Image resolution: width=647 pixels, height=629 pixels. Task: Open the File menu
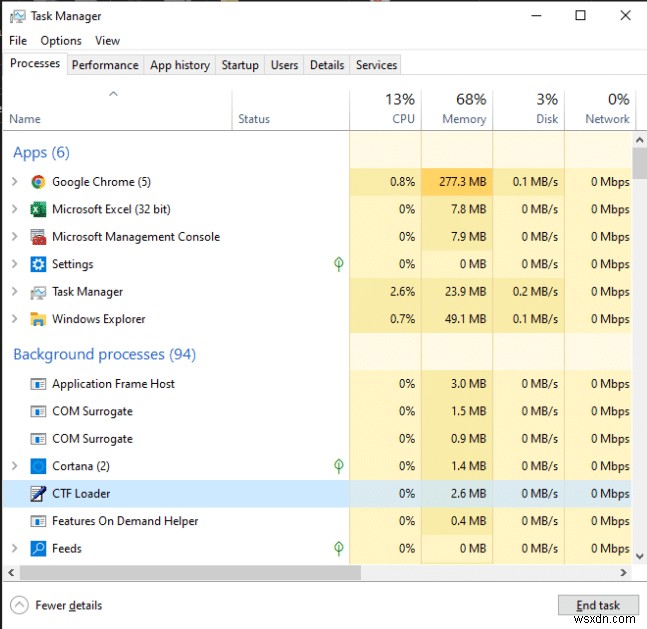pyautogui.click(x=18, y=40)
